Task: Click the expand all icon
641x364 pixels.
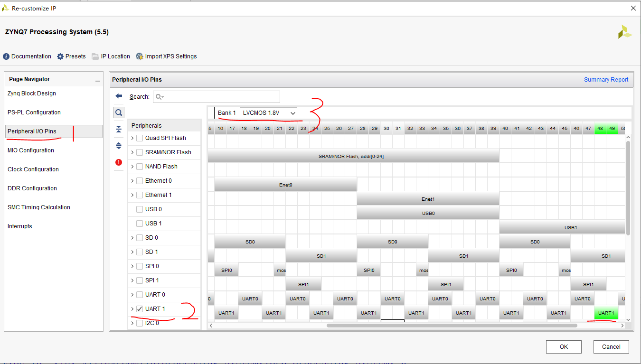Action: 119,146
